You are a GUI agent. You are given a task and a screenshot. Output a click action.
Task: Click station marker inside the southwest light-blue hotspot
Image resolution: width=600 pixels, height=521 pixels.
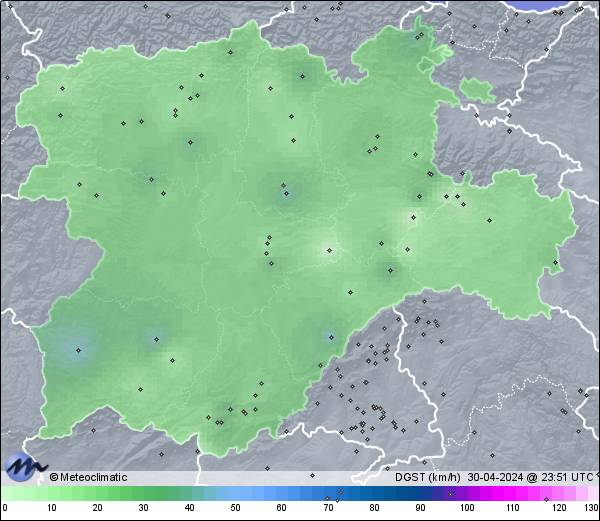[78, 350]
